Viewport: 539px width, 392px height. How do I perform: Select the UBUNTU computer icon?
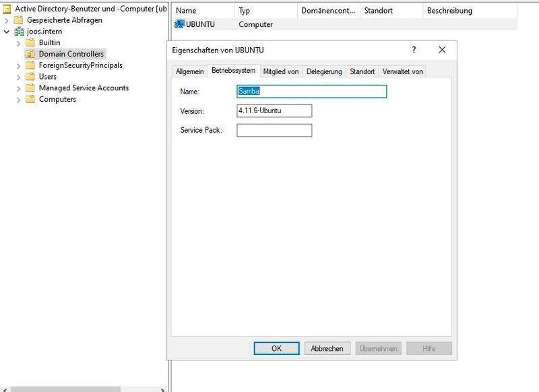pyautogui.click(x=179, y=24)
